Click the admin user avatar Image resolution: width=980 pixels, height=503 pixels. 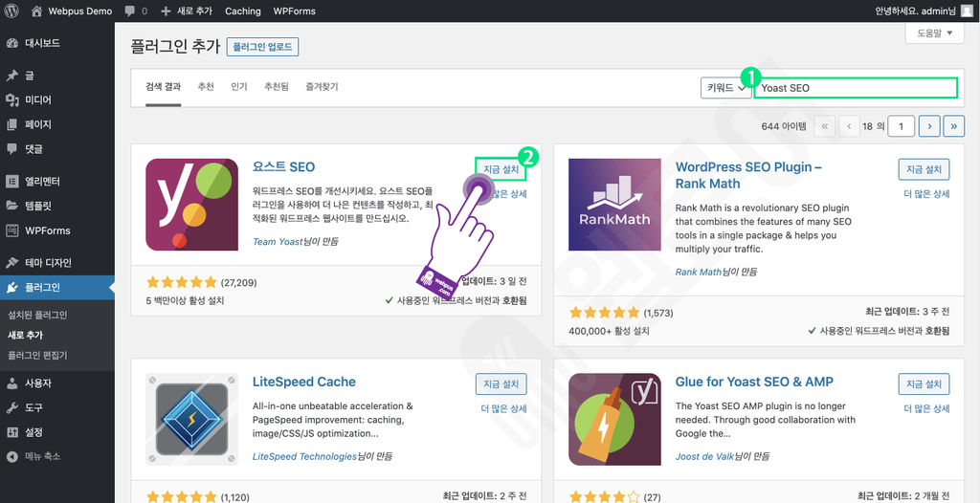click(x=966, y=11)
